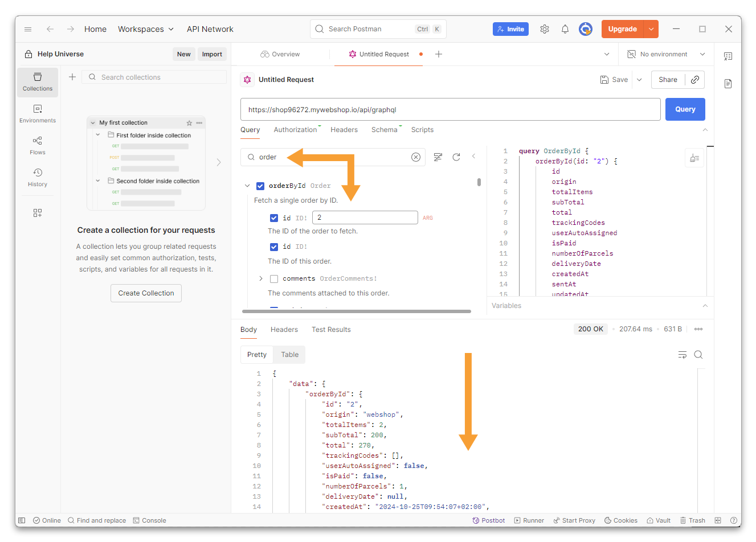Uncheck the orderById field checkbox

(260, 186)
